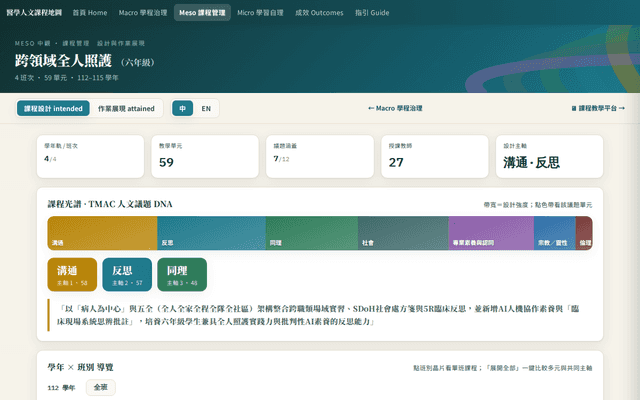Screen dimensions: 640x400
Task: Click the 醫學人文課程地圖 site logo
Action: point(34,13)
